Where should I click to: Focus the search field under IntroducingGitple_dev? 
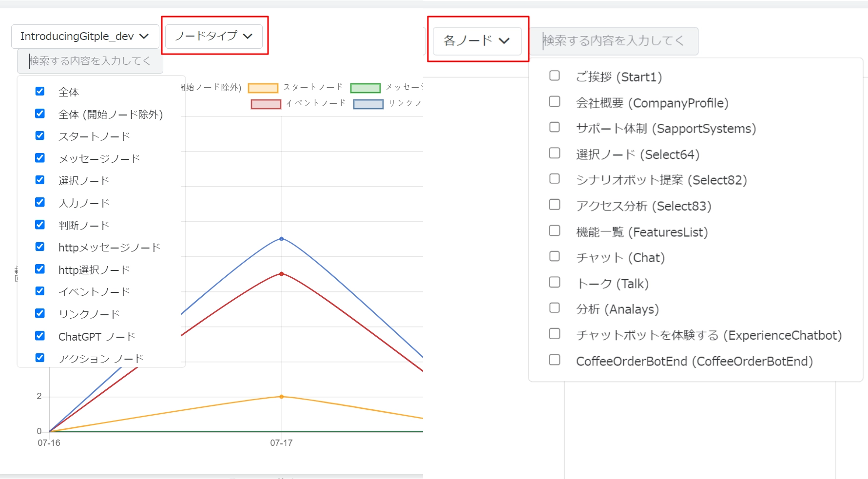(x=90, y=61)
